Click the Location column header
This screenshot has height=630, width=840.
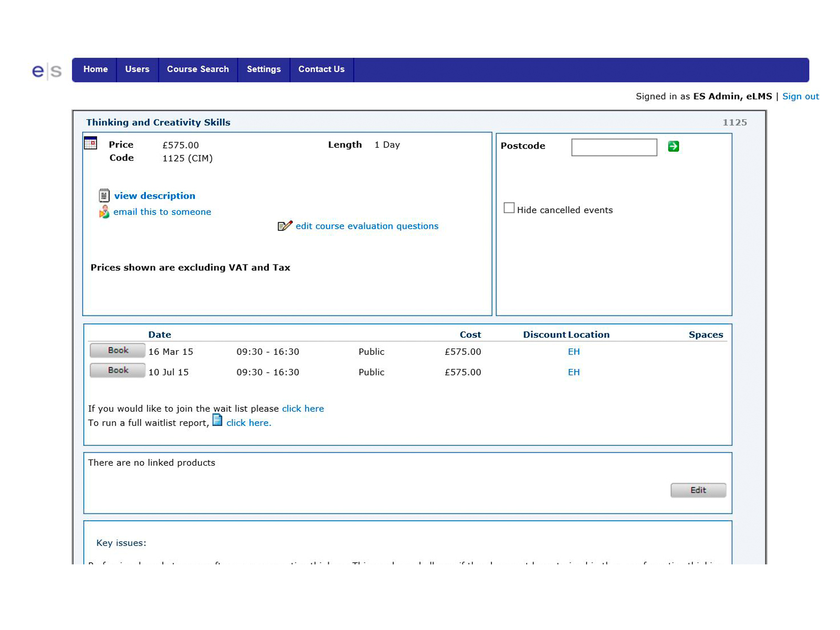[589, 334]
